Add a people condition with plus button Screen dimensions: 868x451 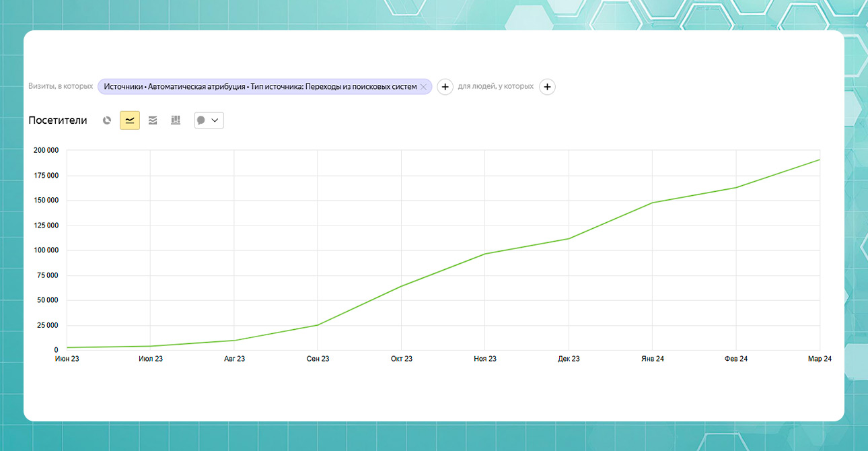548,87
